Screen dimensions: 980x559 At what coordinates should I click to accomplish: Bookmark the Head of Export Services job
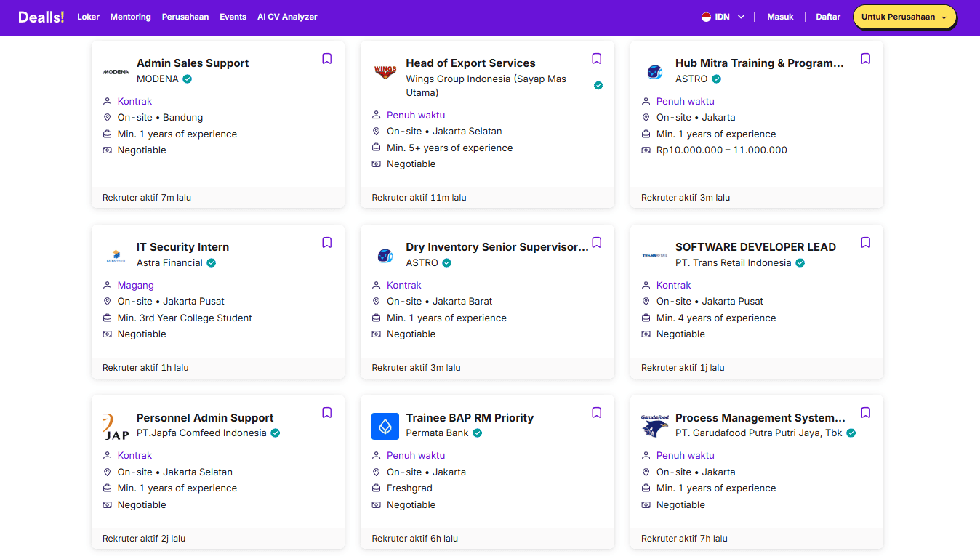(x=597, y=59)
